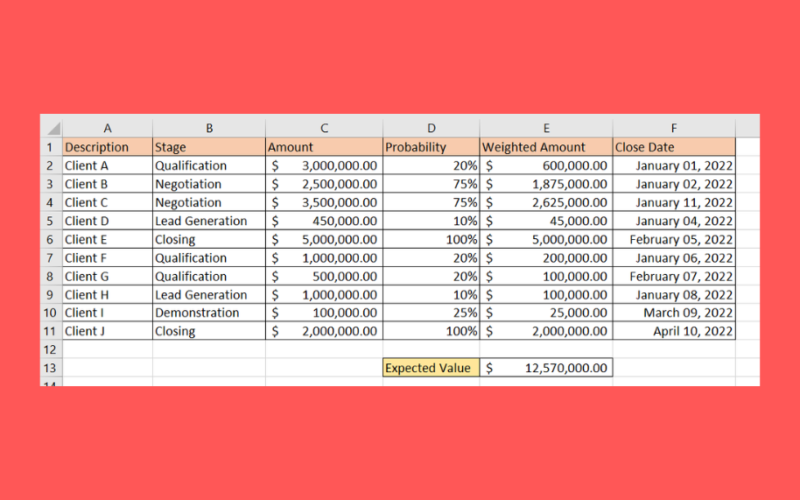
Task: Select row 6 header
Action: tap(51, 239)
